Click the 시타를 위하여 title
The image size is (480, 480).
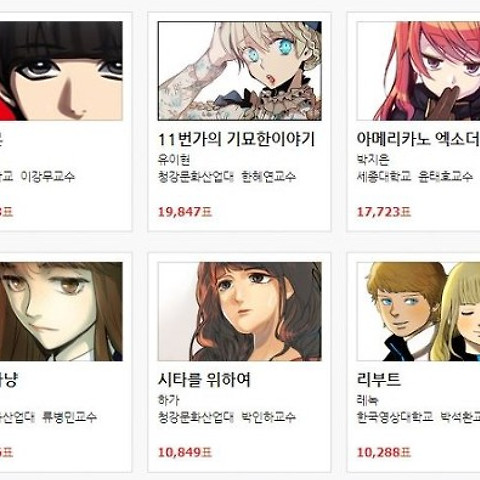204,380
